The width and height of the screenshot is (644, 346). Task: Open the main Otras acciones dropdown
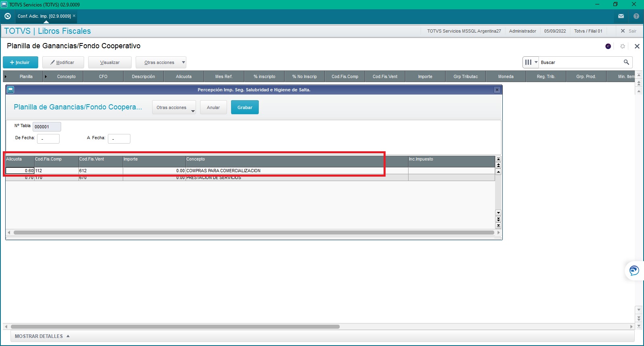[161, 62]
